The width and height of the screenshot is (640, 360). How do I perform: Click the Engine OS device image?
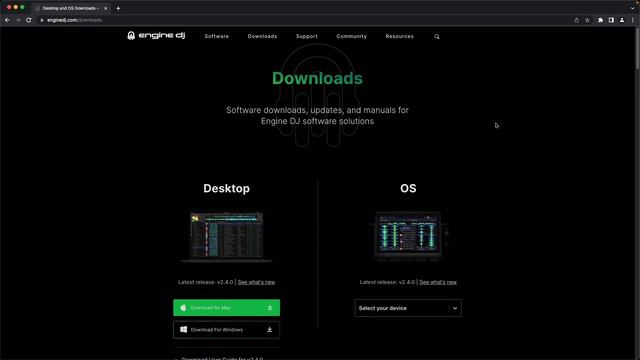408,237
